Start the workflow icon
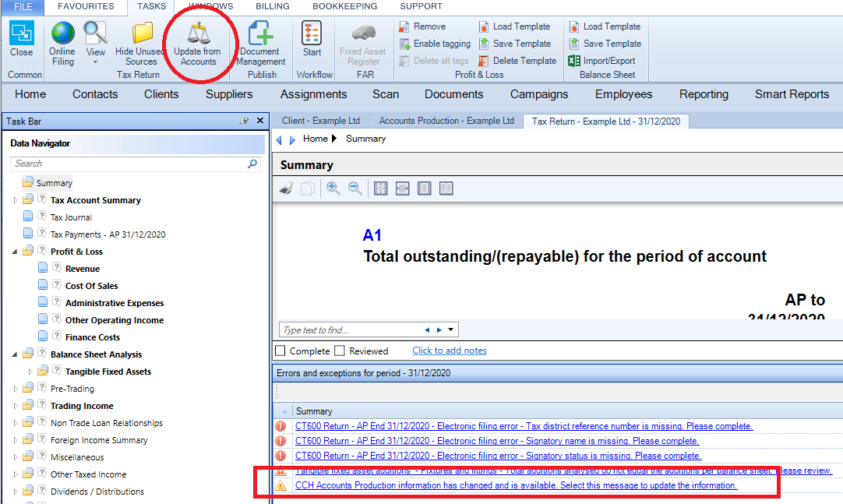 [312, 33]
